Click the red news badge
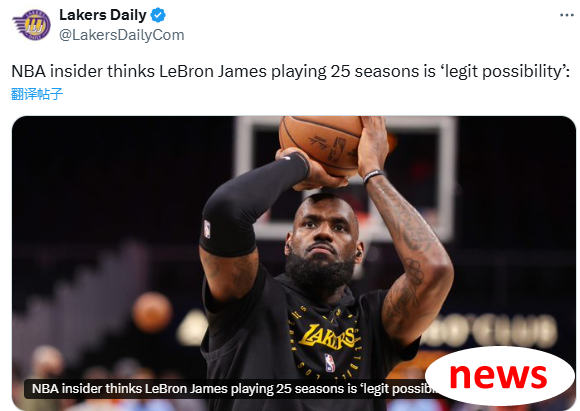This screenshot has width=580, height=411. [x=499, y=375]
